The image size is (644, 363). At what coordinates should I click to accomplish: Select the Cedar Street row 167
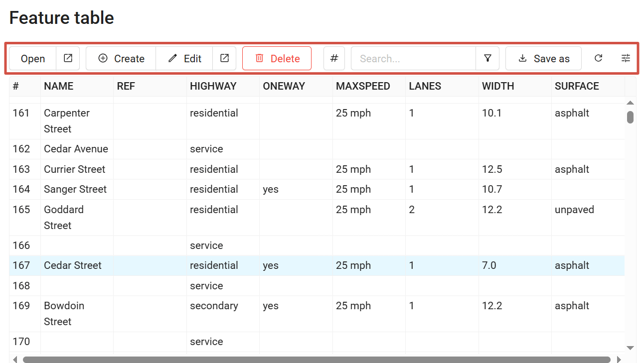click(73, 265)
